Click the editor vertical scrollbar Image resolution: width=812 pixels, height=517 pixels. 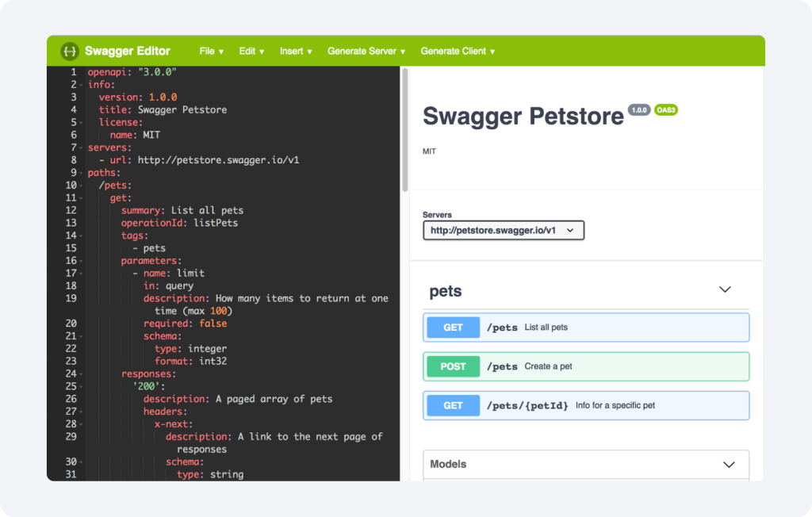click(x=405, y=129)
